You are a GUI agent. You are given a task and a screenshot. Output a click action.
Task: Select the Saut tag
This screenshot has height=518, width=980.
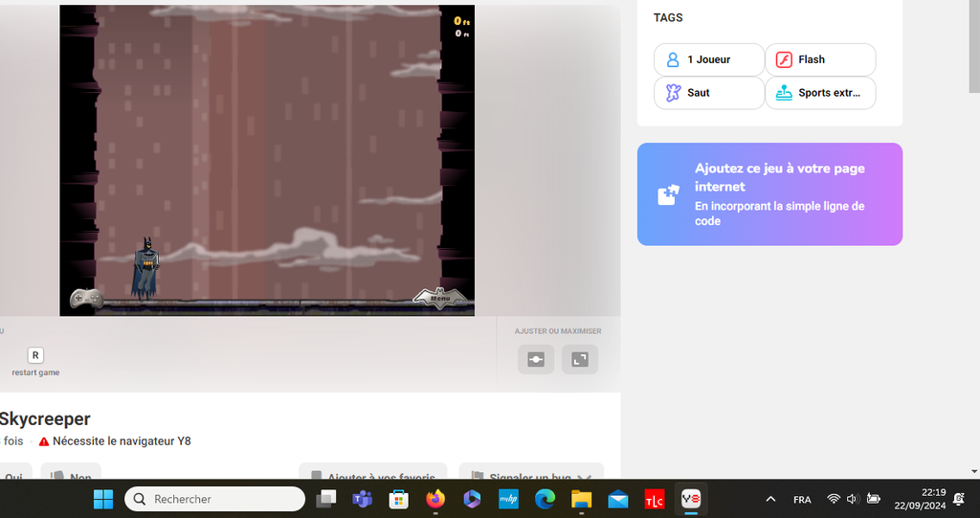(x=709, y=93)
